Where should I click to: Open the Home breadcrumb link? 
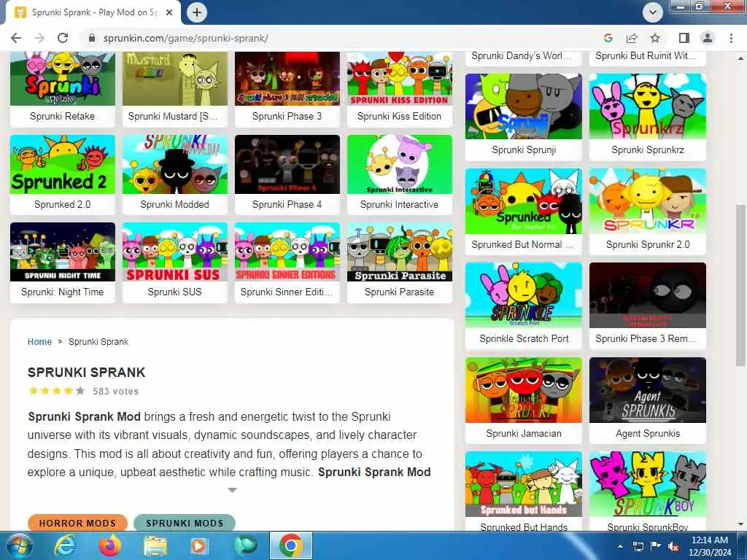pyautogui.click(x=39, y=342)
